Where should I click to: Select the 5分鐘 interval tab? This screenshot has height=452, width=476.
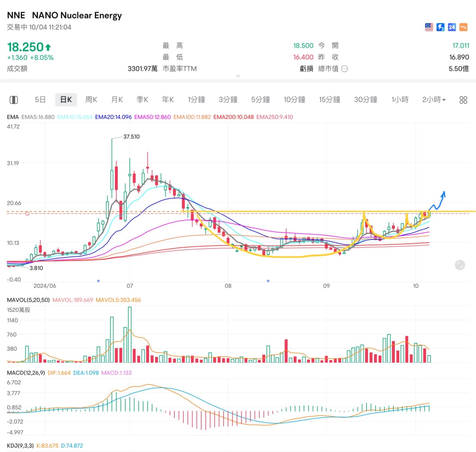(261, 100)
